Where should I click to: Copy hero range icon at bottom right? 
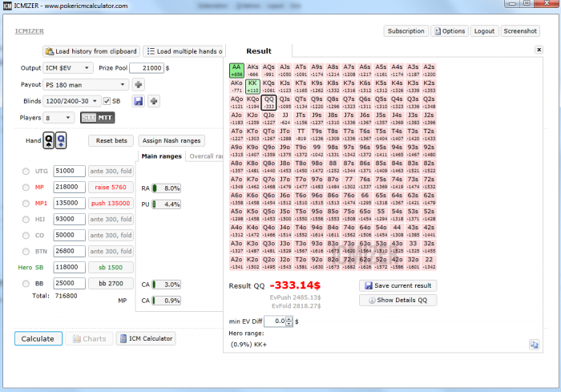535,345
